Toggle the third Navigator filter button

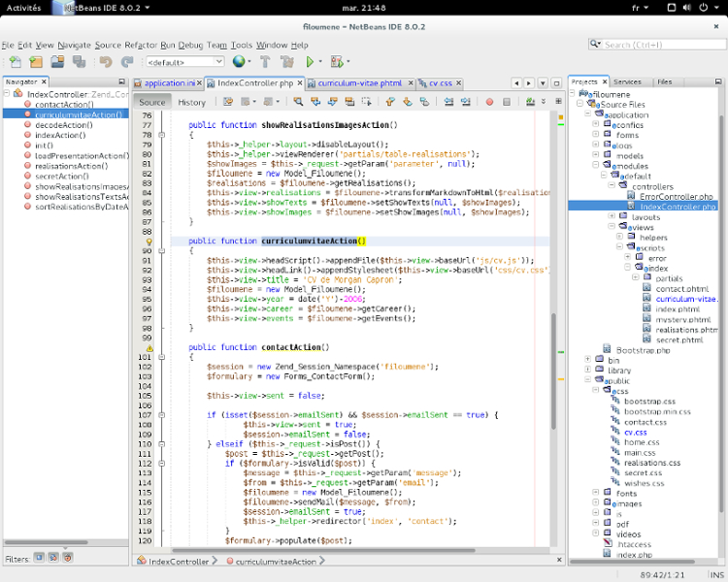67,558
